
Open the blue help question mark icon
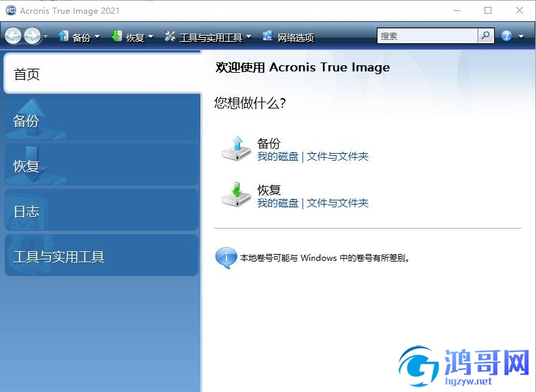506,36
